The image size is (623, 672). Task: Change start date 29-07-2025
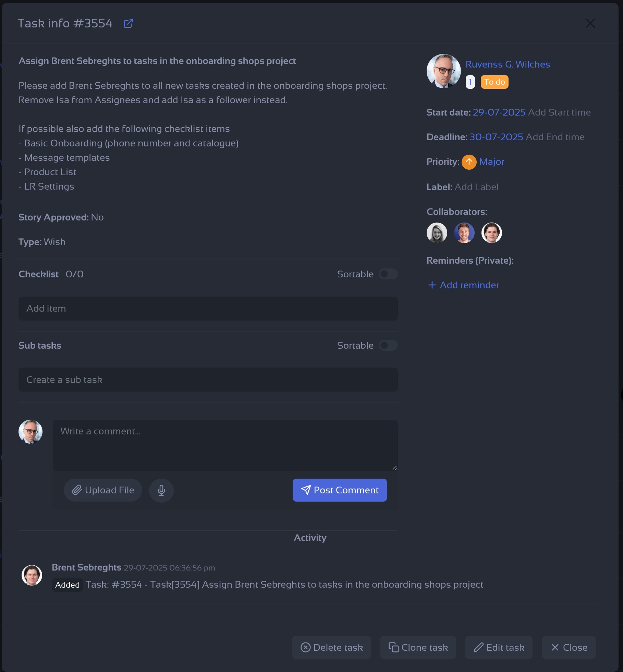click(499, 112)
